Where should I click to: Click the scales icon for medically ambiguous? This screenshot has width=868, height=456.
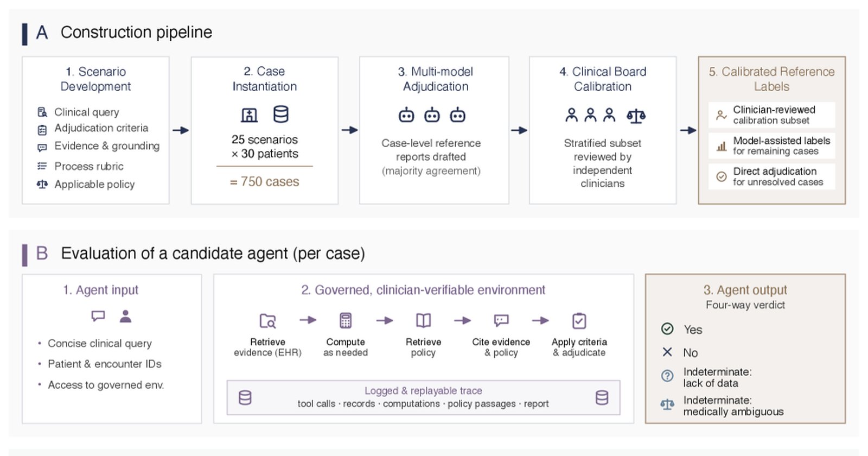[667, 404]
